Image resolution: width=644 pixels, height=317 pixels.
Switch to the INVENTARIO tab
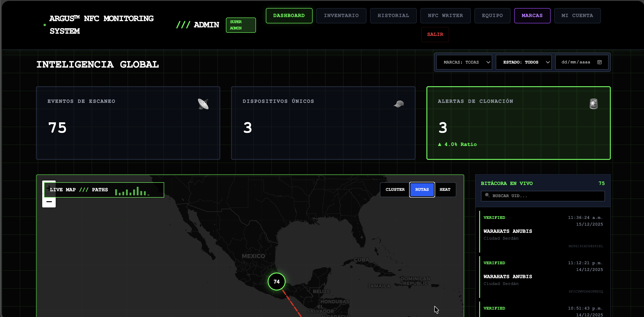coord(341,15)
